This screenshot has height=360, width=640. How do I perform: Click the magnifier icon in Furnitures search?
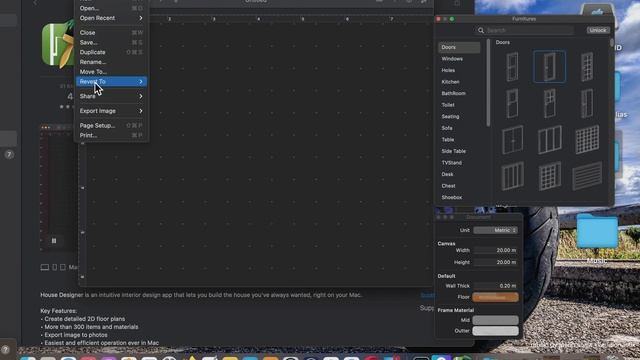481,30
